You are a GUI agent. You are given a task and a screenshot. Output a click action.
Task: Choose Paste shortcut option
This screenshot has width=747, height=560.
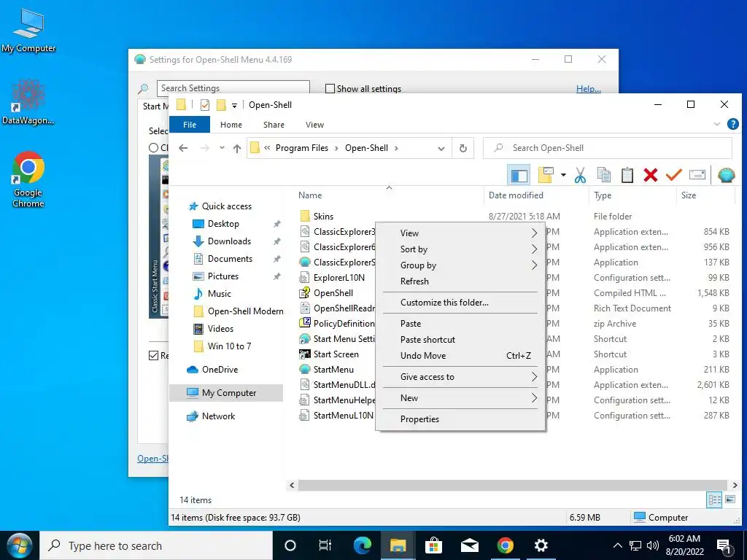click(460, 340)
